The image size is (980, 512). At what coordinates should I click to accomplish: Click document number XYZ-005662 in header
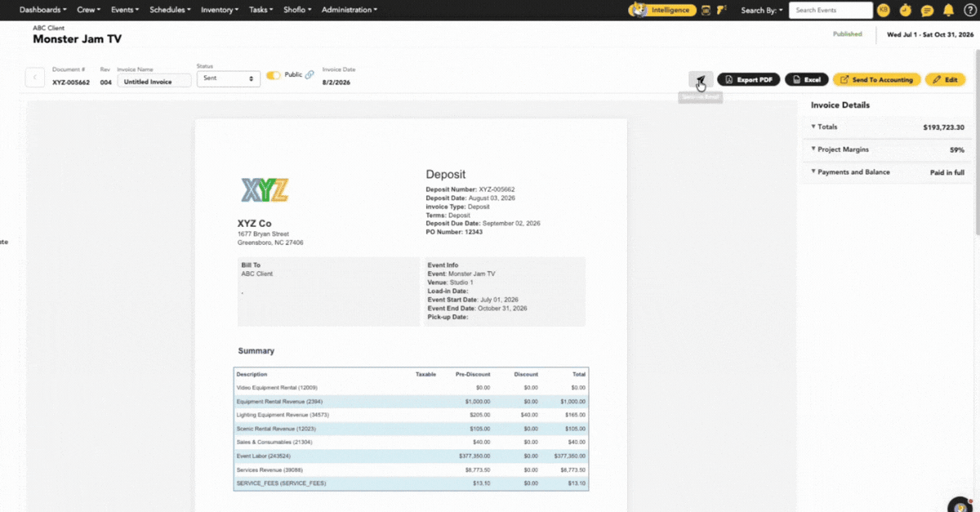[71, 82]
